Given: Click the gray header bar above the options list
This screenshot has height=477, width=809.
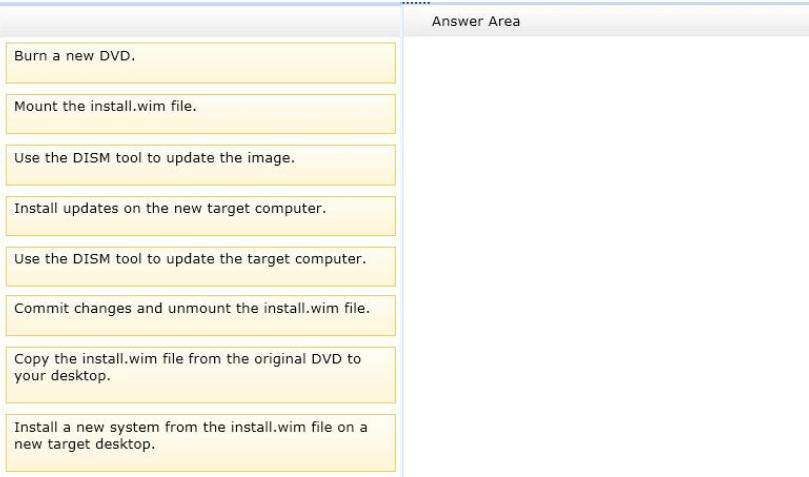Looking at the screenshot, I should click(200, 22).
